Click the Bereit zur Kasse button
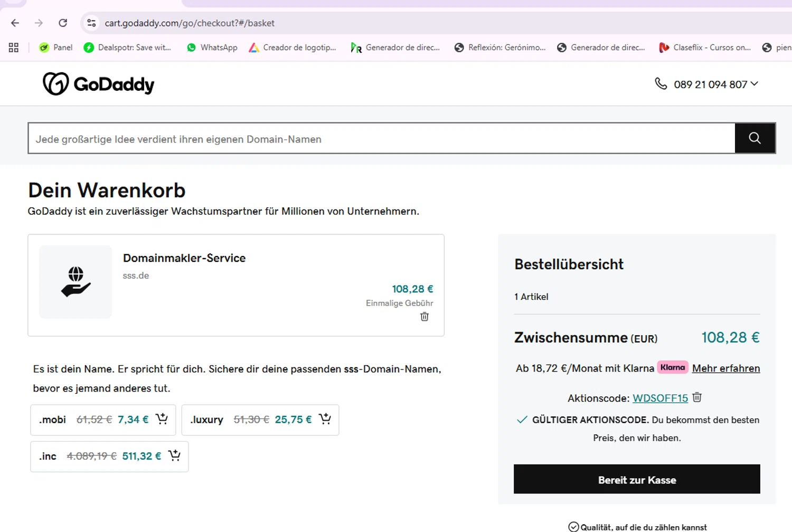792x532 pixels. pyautogui.click(x=637, y=479)
